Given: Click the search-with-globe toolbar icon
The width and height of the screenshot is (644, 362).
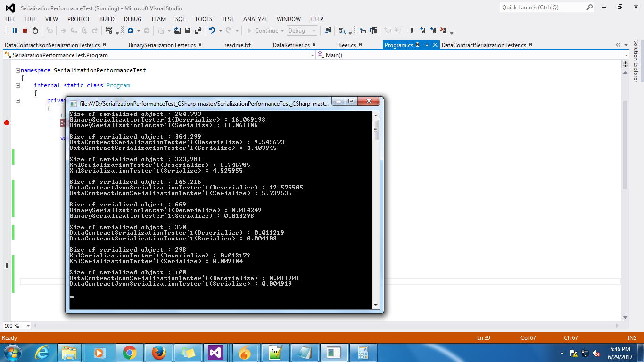Looking at the screenshot, I should [x=342, y=31].
